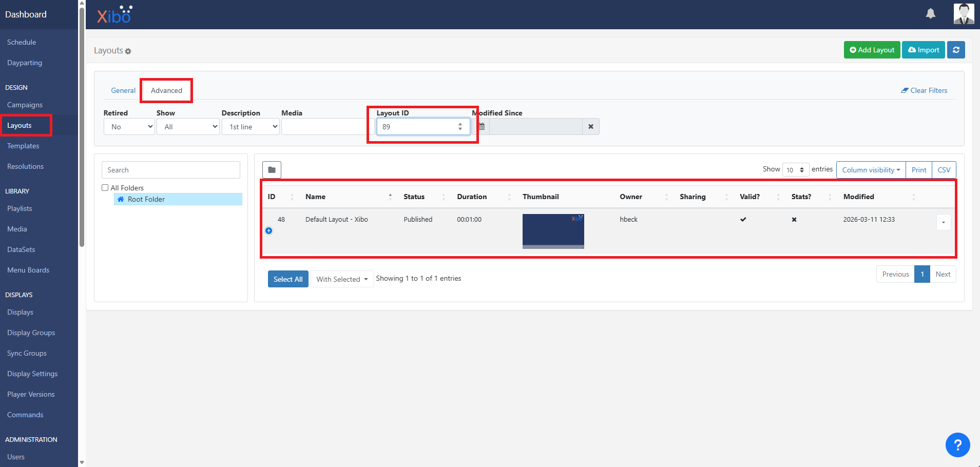Open the user profile avatar menu
The image size is (980, 467).
click(x=964, y=14)
